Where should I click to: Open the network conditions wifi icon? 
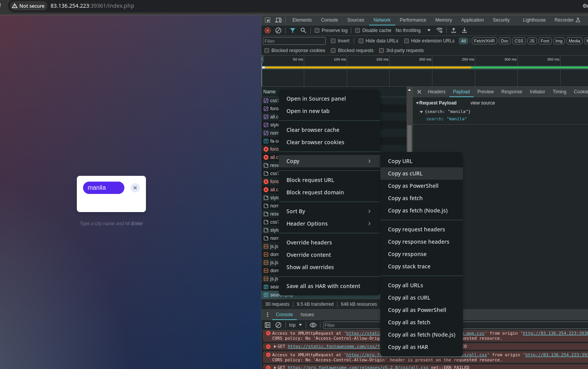439,30
